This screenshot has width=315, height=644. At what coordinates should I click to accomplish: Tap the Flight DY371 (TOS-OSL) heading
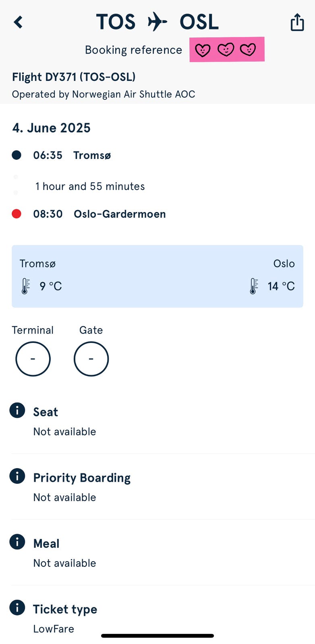pyautogui.click(x=74, y=77)
